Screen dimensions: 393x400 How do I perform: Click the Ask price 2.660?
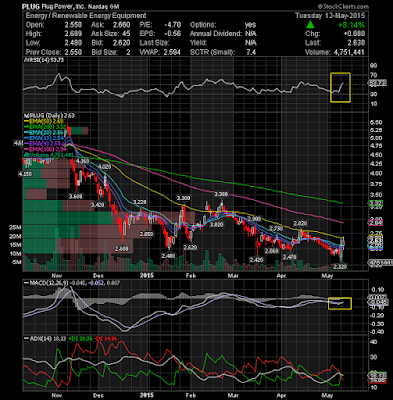(x=122, y=25)
